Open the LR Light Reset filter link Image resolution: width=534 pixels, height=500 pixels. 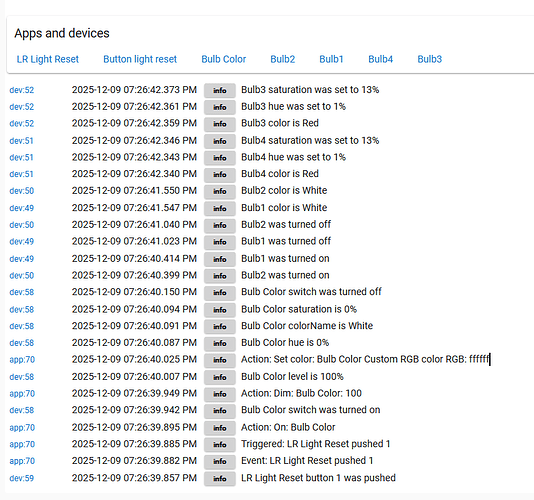pos(48,59)
